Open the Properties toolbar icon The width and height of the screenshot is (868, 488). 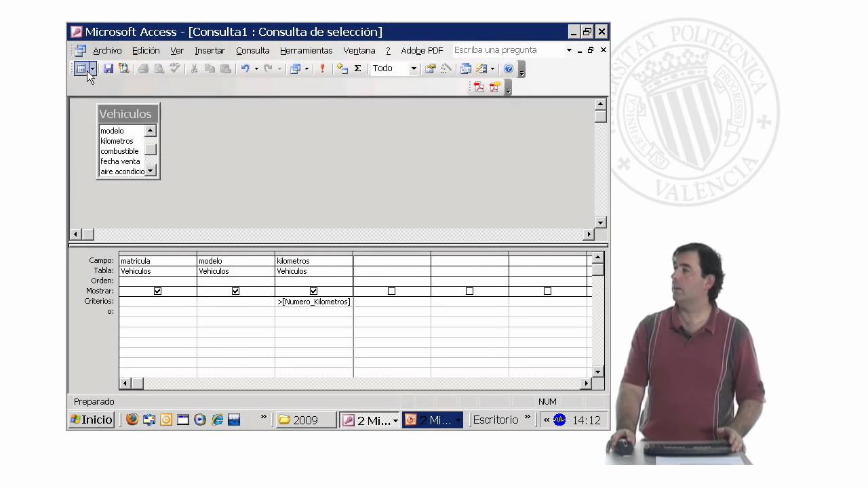430,68
